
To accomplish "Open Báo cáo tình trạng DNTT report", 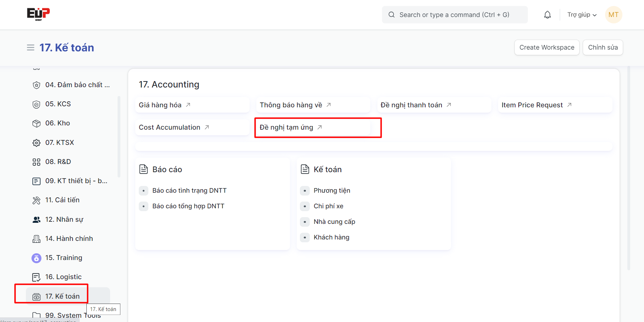I will click(189, 191).
